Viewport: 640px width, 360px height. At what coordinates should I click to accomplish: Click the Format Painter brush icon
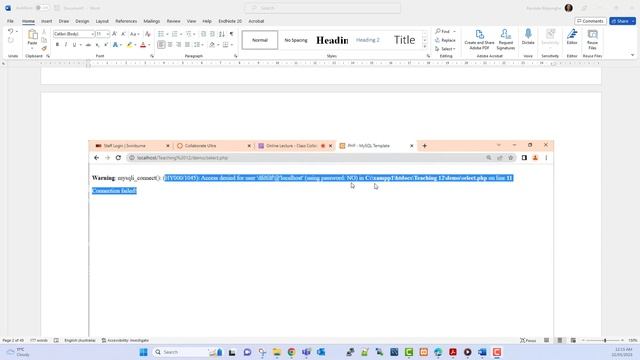pyautogui.click(x=44, y=48)
